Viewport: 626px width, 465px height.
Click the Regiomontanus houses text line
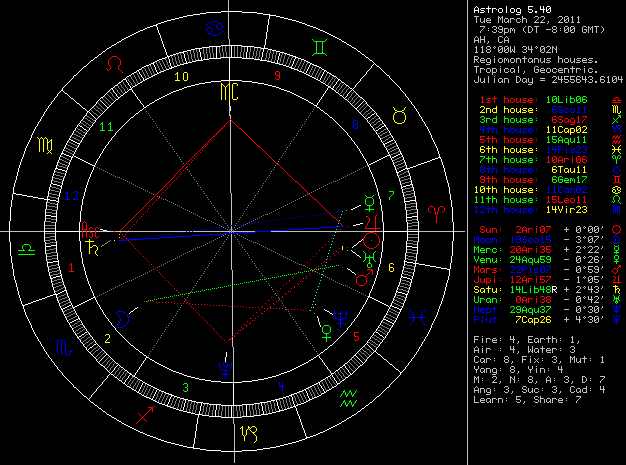[533, 59]
